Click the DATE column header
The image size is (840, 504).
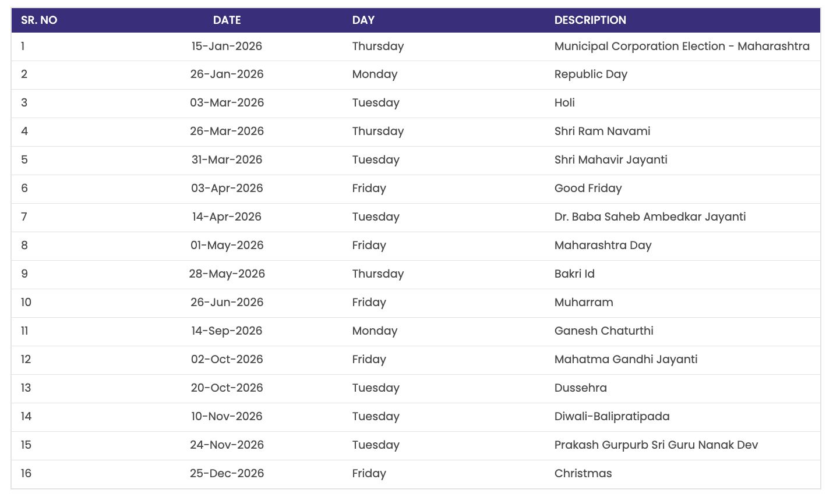tap(227, 20)
